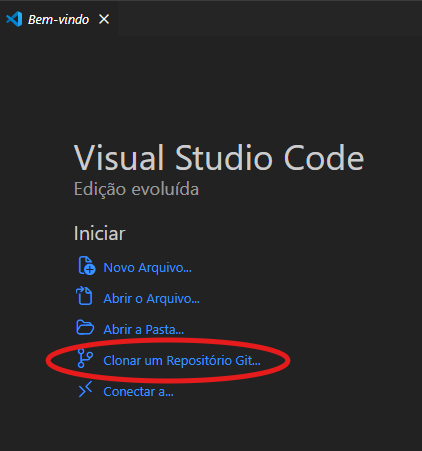Image resolution: width=422 pixels, height=451 pixels.
Task: Open the Novo Arquivo... link
Action: coord(147,268)
